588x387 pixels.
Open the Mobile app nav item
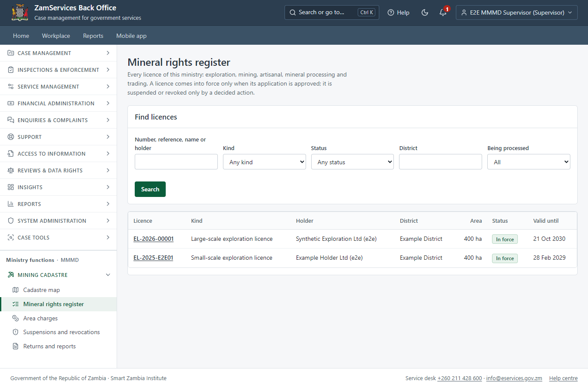click(x=131, y=36)
